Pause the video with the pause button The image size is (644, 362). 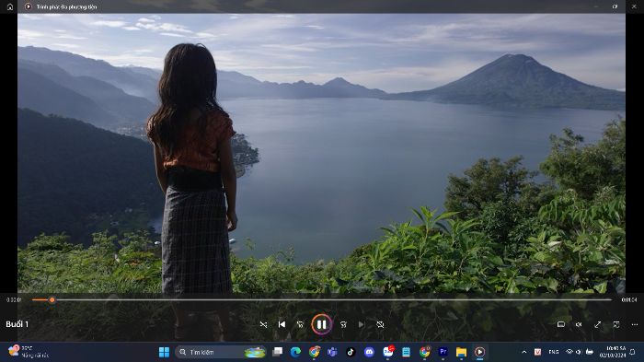point(321,324)
